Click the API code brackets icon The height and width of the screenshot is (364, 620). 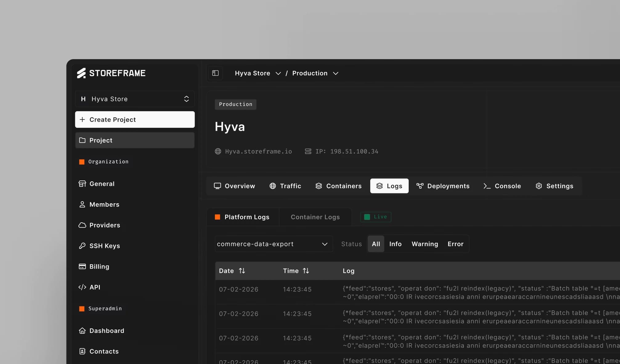[x=82, y=287]
